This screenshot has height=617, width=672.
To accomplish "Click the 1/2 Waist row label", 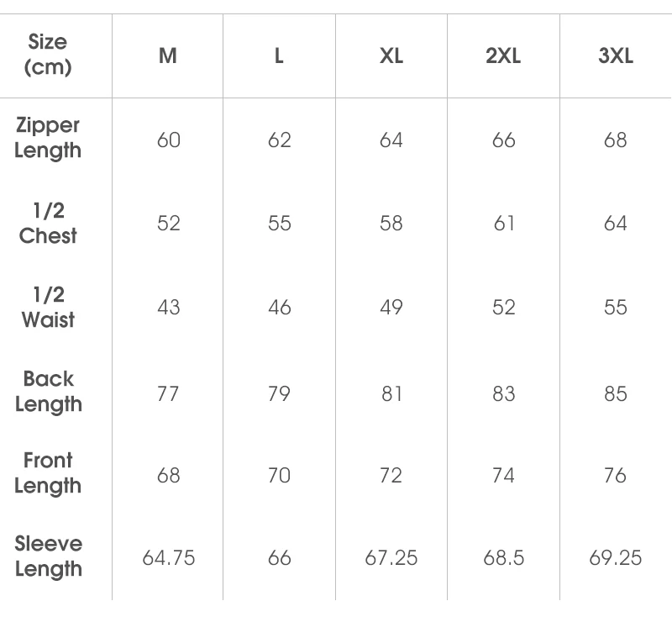I will (x=48, y=307).
